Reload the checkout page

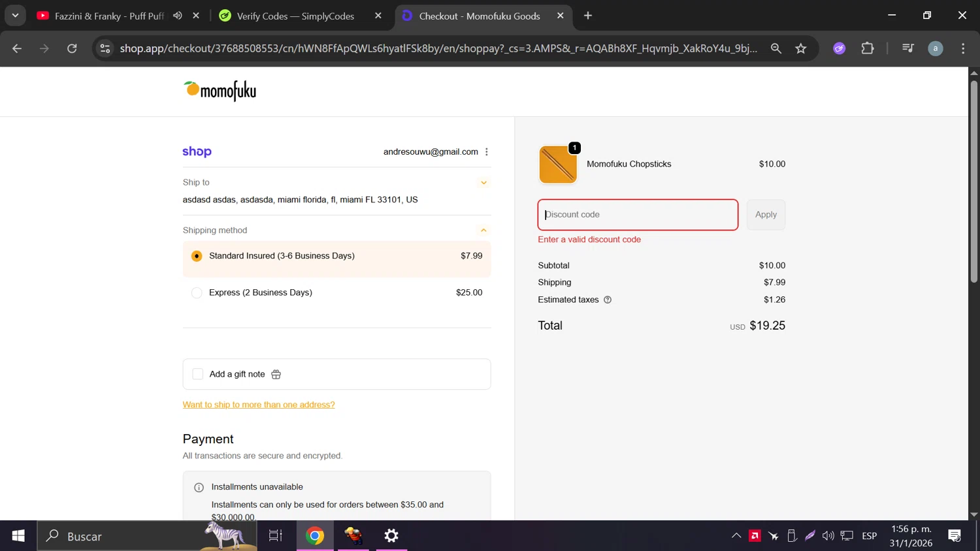click(x=72, y=48)
